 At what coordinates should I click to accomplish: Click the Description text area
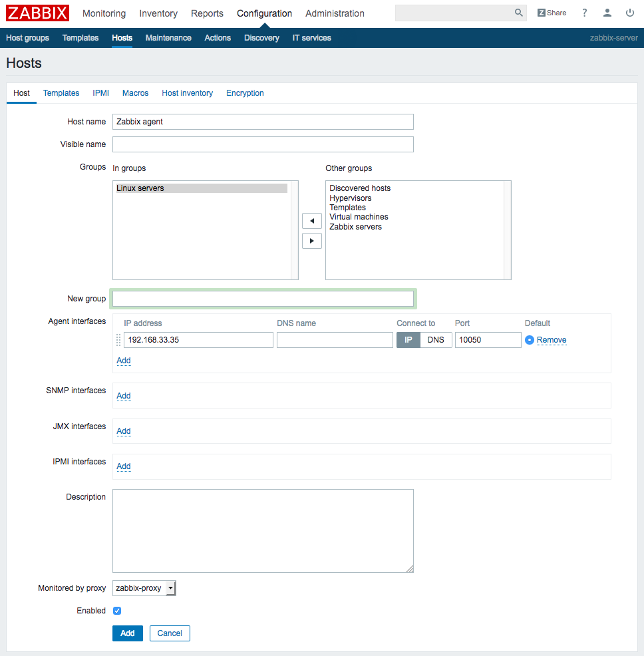pyautogui.click(x=263, y=531)
